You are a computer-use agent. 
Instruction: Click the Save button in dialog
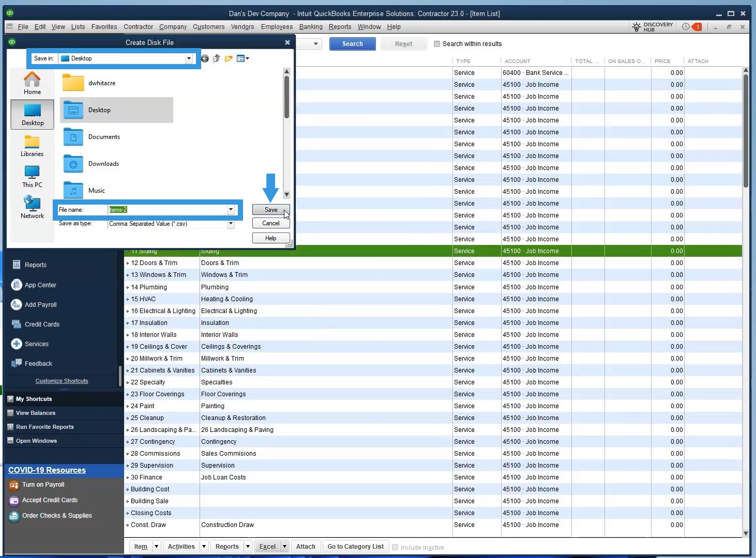[x=271, y=210]
